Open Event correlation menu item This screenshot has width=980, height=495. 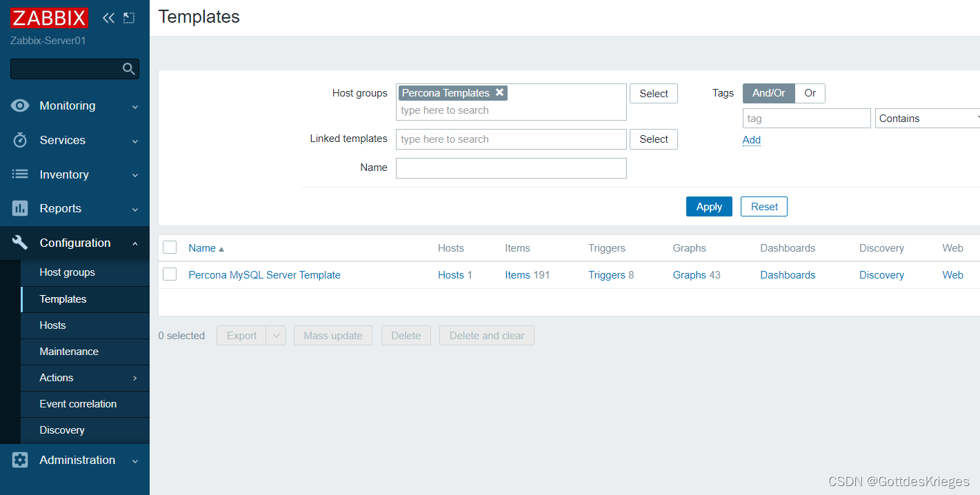click(x=78, y=404)
